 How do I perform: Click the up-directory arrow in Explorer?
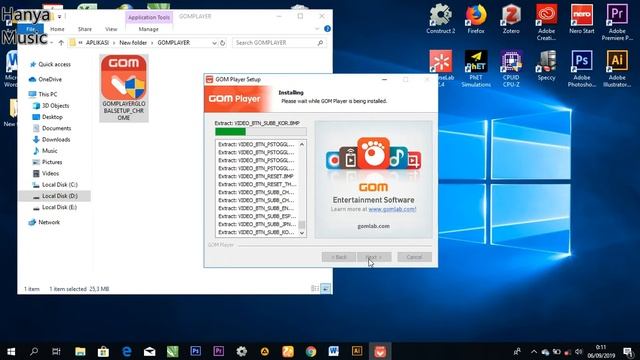[x=61, y=42]
